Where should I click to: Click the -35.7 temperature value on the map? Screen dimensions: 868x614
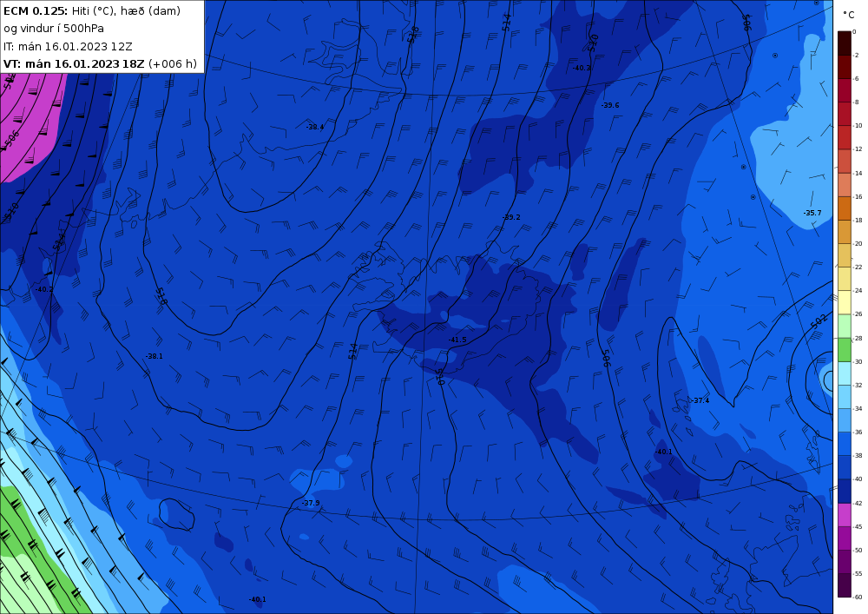[x=812, y=213]
